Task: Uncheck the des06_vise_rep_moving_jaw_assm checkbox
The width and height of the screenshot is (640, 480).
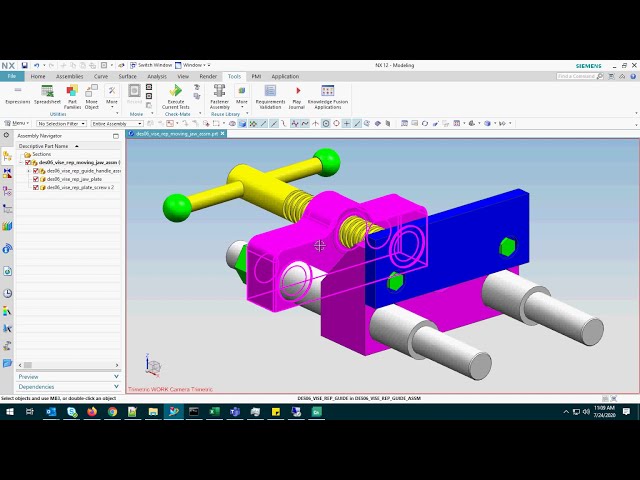Action: pyautogui.click(x=28, y=162)
